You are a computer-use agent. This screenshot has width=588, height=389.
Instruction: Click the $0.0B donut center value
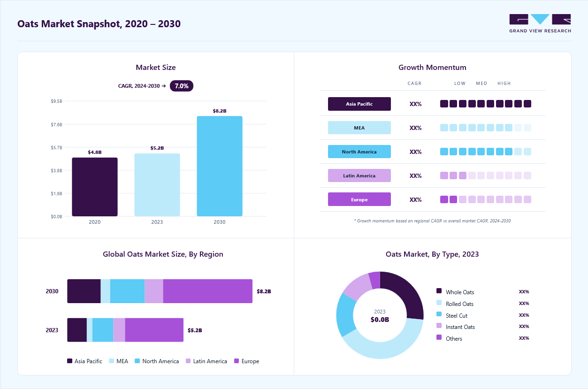380,320
